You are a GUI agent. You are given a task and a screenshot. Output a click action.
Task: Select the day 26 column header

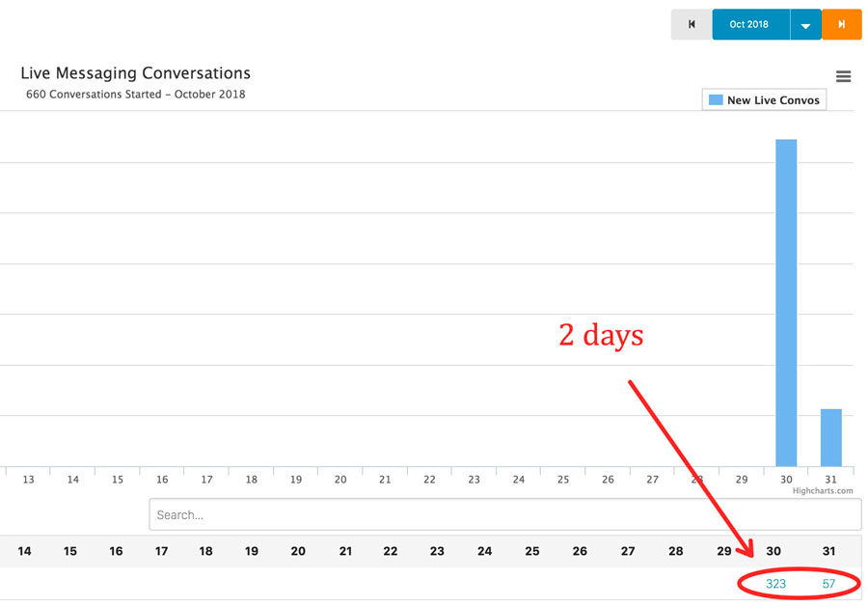580,551
